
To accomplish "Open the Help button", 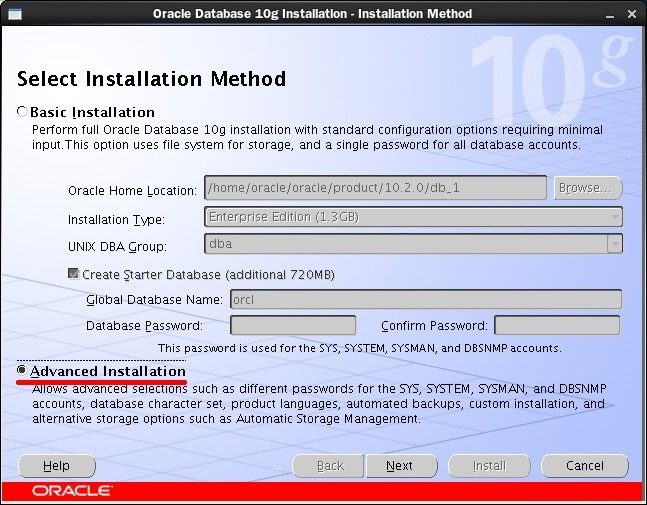I will click(57, 466).
